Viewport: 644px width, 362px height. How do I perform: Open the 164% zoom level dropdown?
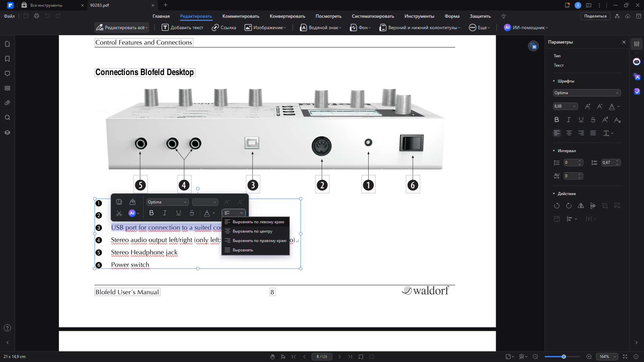[607, 357]
